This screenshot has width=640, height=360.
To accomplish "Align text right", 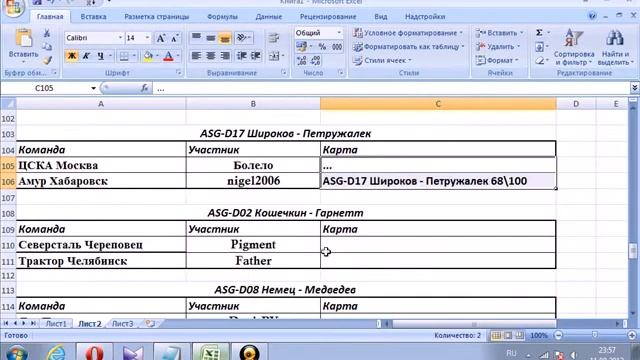I will coord(225,56).
